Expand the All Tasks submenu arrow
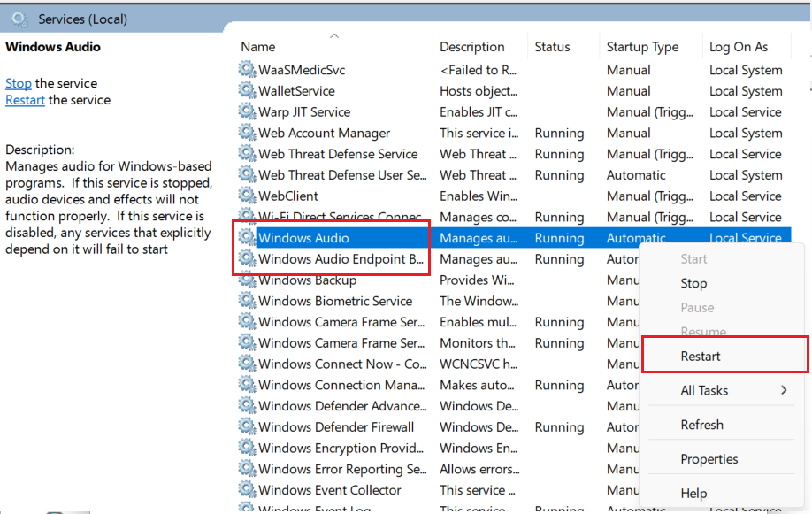The width and height of the screenshot is (812, 514). 784,390
